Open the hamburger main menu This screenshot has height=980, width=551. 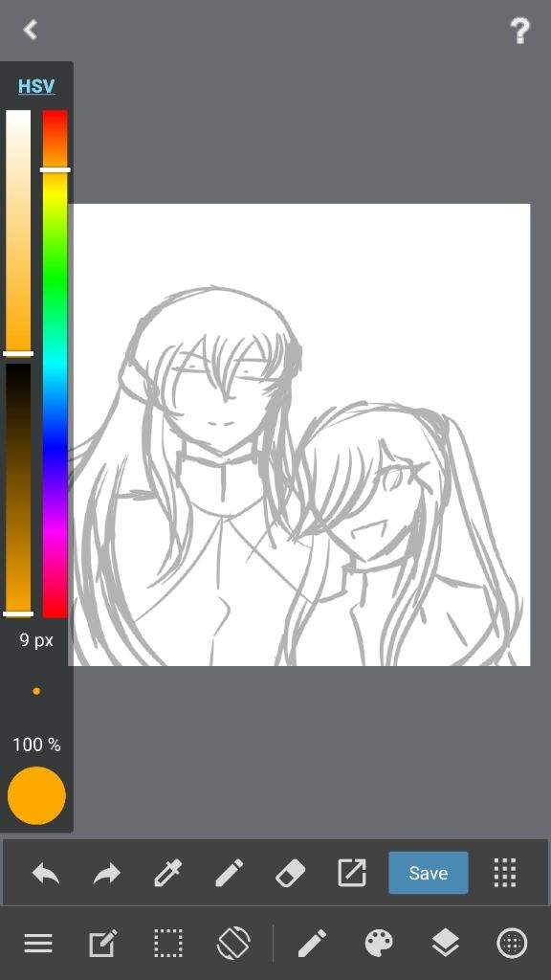click(38, 943)
